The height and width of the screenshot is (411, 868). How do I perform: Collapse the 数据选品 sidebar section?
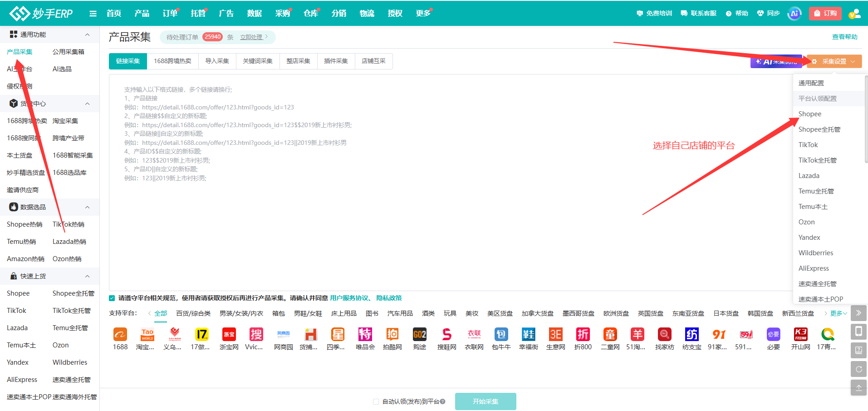[x=87, y=207]
